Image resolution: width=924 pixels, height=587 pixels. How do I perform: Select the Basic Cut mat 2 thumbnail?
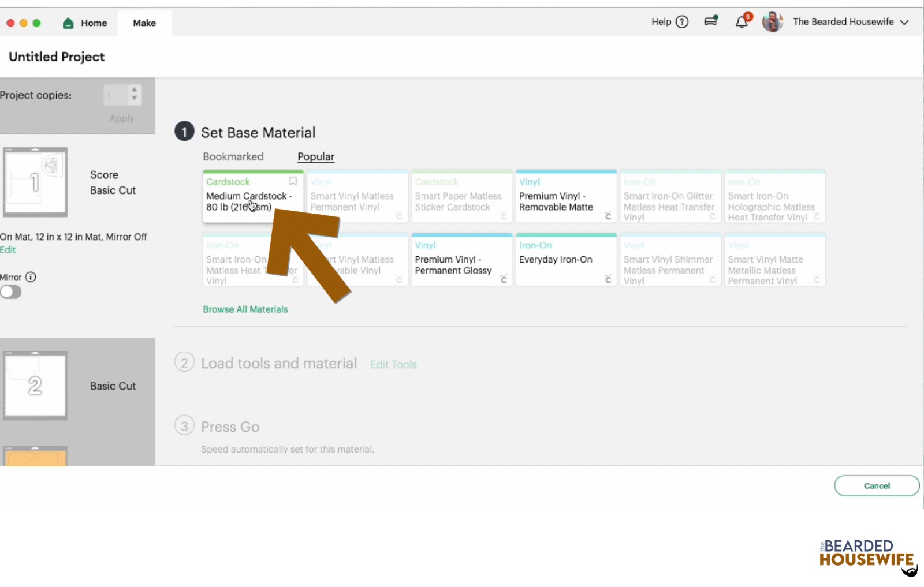35,385
